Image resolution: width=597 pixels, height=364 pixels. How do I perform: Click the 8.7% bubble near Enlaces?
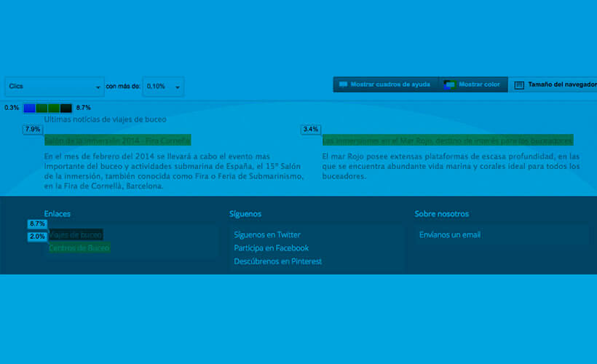(37, 224)
